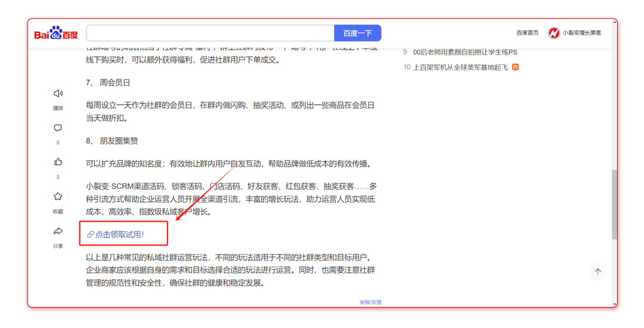Favorite article using 收藏 star icon
644x328 pixels.
(x=58, y=196)
